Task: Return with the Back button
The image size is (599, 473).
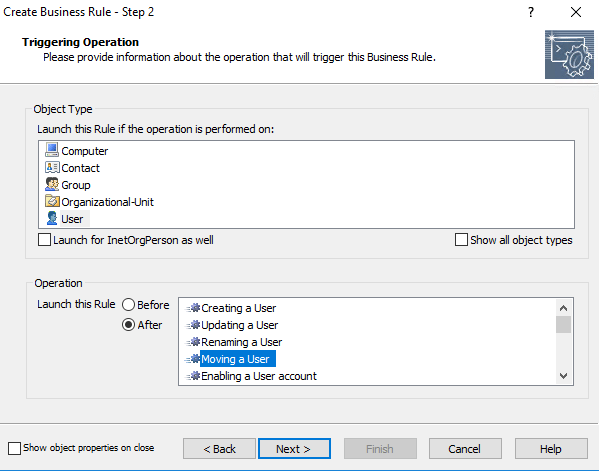Action: click(219, 449)
